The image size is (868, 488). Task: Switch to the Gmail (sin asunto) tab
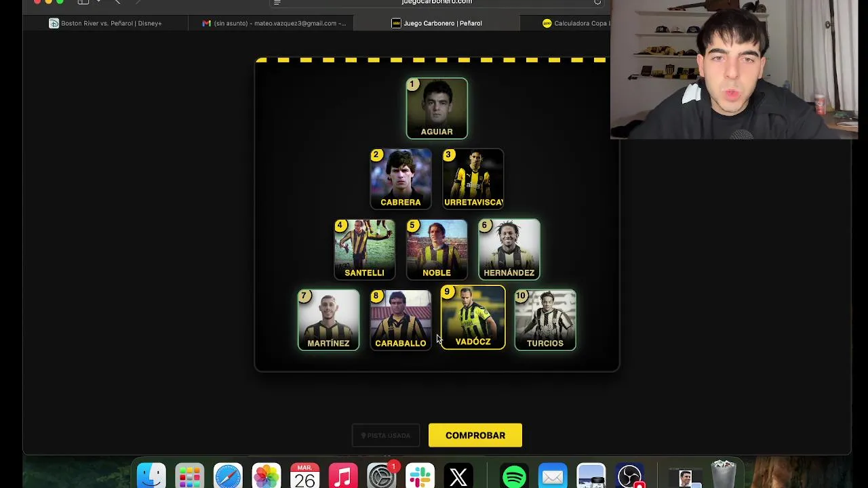[271, 23]
